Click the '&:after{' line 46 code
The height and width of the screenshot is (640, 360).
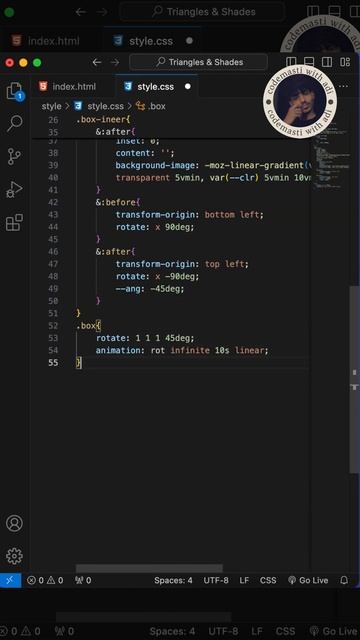point(115,251)
